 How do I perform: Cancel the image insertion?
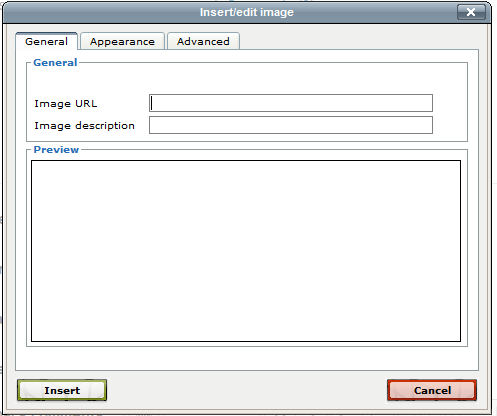(432, 390)
